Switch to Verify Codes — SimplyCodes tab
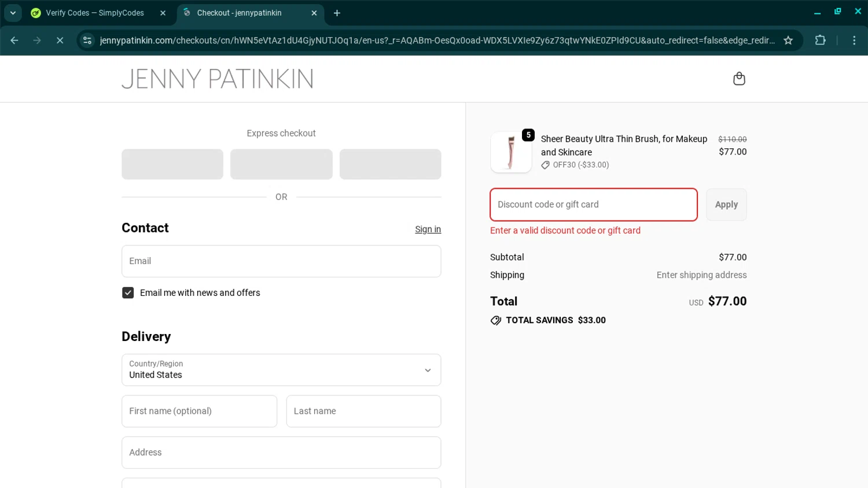 coord(95,13)
